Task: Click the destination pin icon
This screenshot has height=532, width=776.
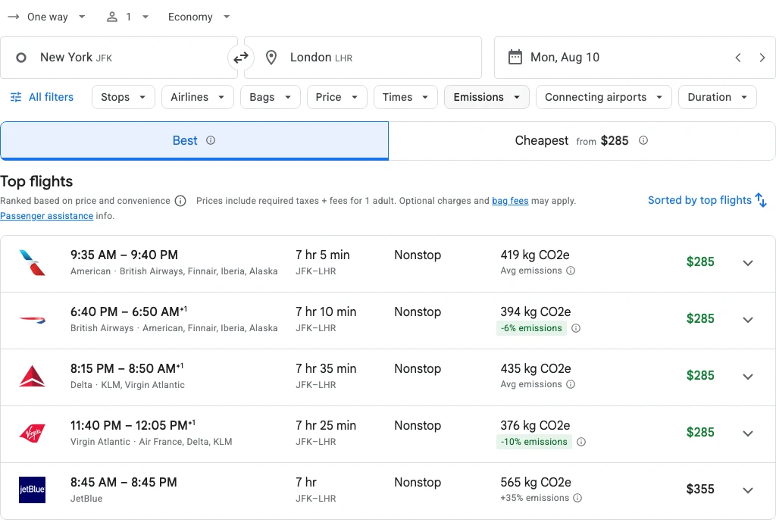Action: [x=271, y=58]
